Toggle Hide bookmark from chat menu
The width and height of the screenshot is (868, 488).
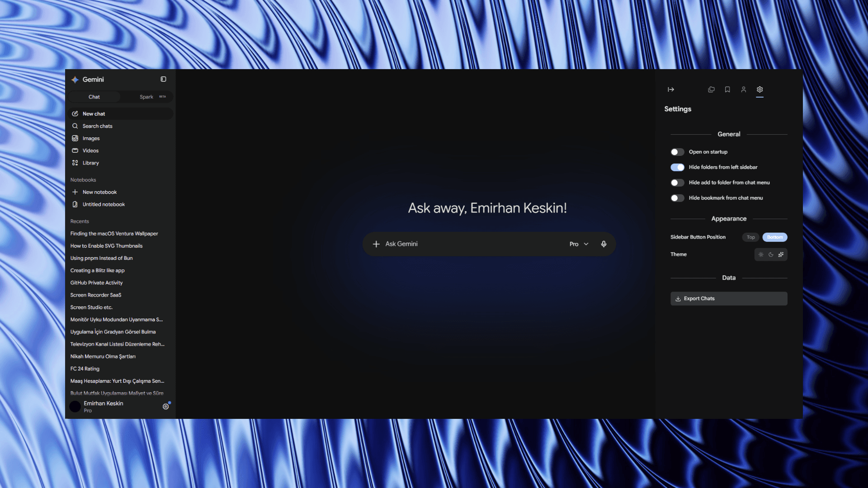[677, 198]
